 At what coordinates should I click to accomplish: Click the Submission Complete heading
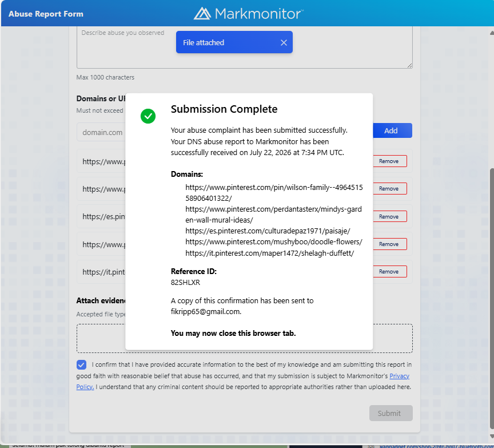(224, 109)
